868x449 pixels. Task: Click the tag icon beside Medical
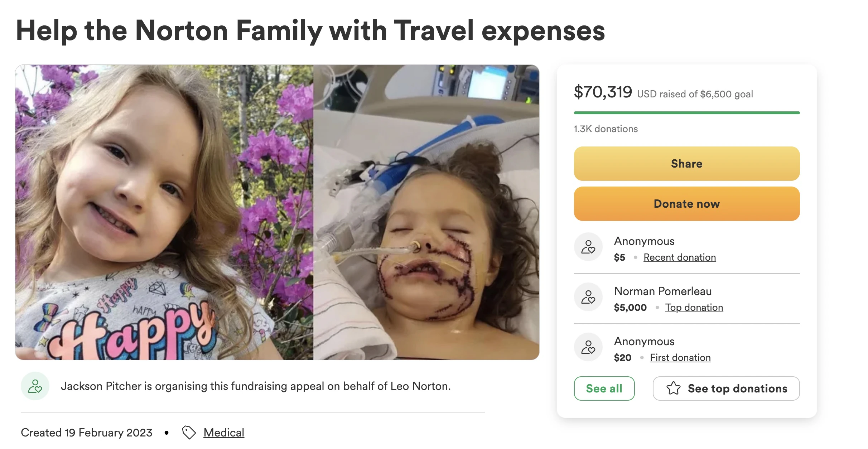pos(189,433)
